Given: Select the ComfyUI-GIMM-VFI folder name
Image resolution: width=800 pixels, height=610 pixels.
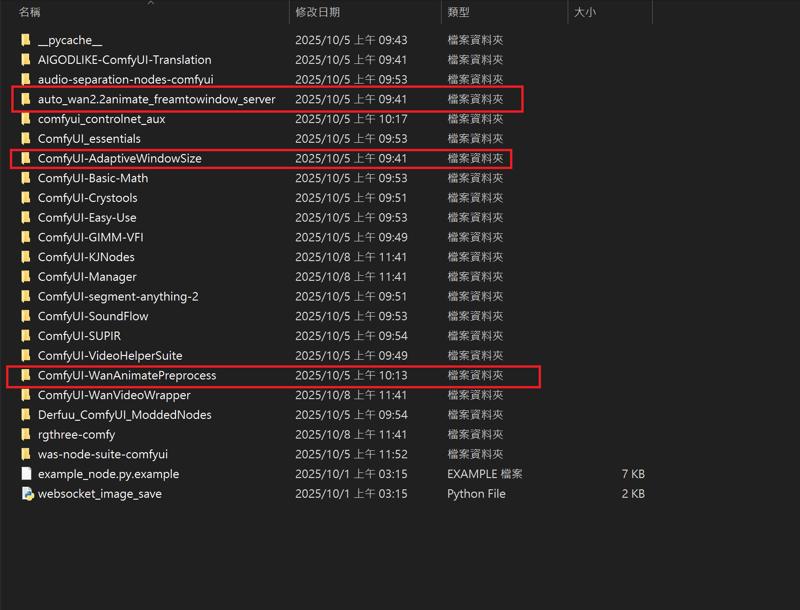Looking at the screenshot, I should [90, 237].
